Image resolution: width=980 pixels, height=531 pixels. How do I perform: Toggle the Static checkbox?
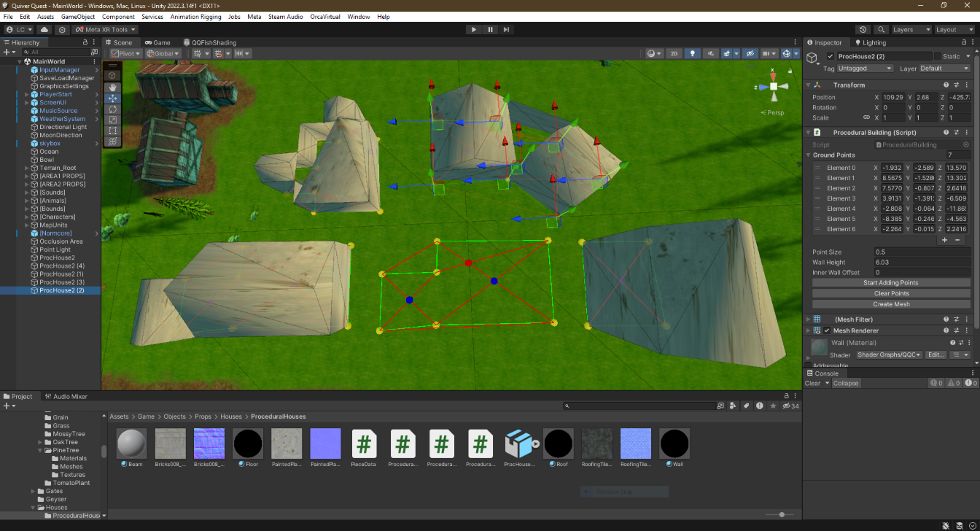938,56
